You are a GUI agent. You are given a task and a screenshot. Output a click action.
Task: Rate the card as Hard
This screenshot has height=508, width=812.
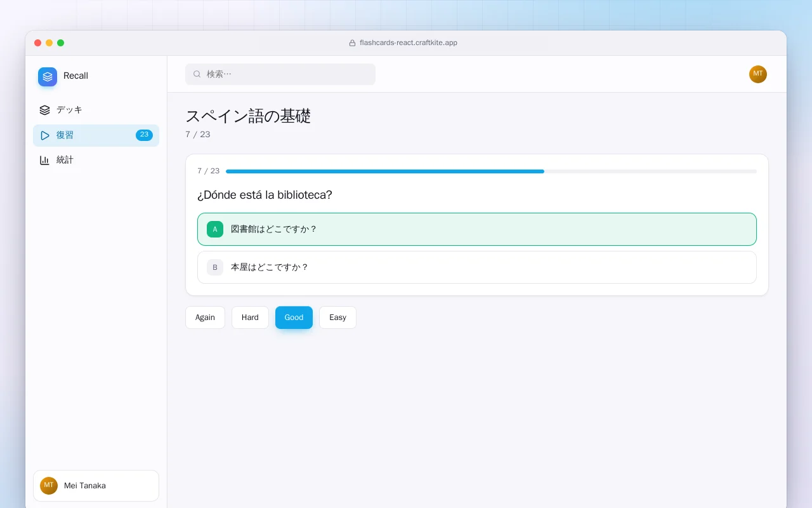point(250,317)
